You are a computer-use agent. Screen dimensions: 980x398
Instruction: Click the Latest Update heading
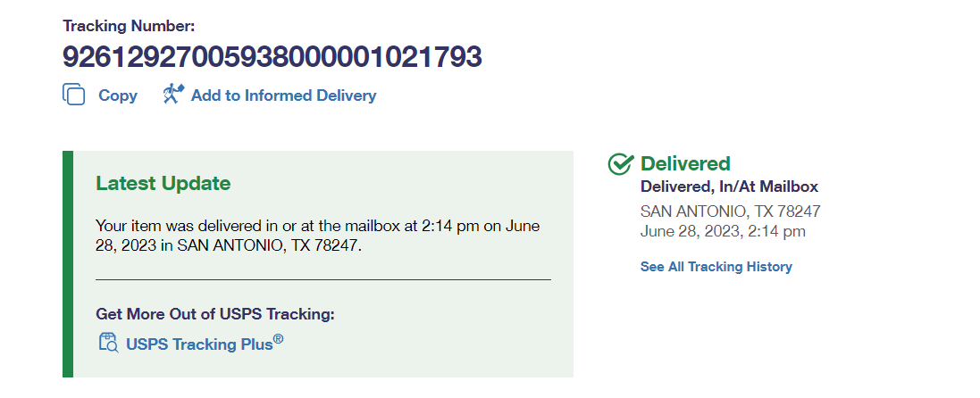point(163,184)
